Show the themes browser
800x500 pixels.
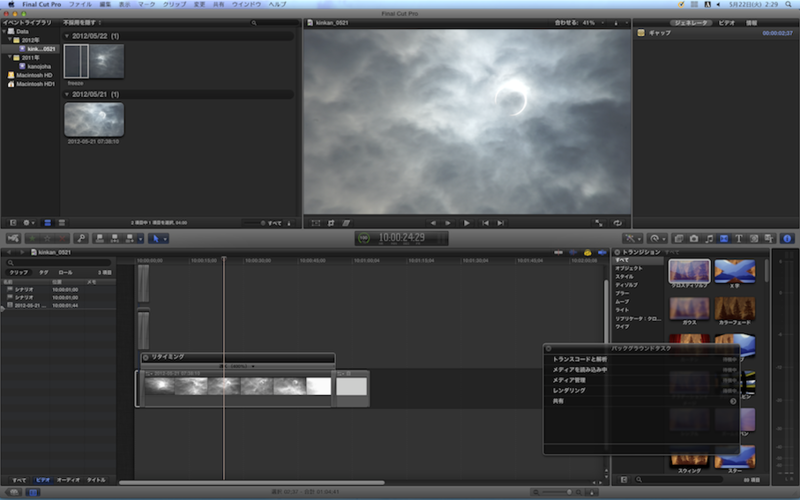(769, 238)
